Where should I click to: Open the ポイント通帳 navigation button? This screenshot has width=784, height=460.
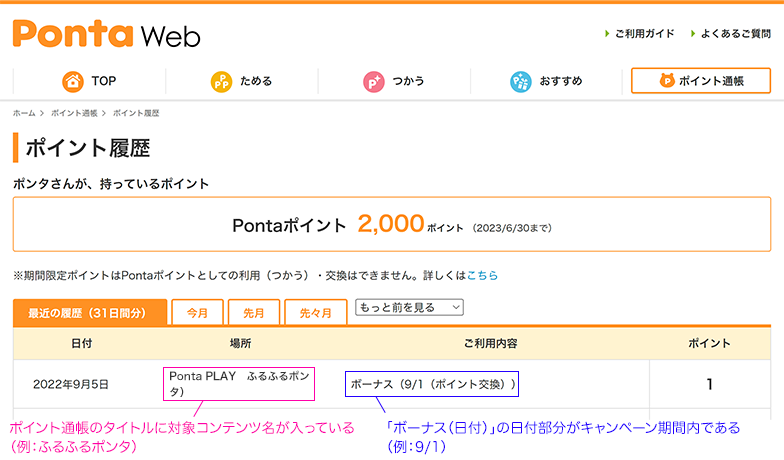[x=700, y=80]
